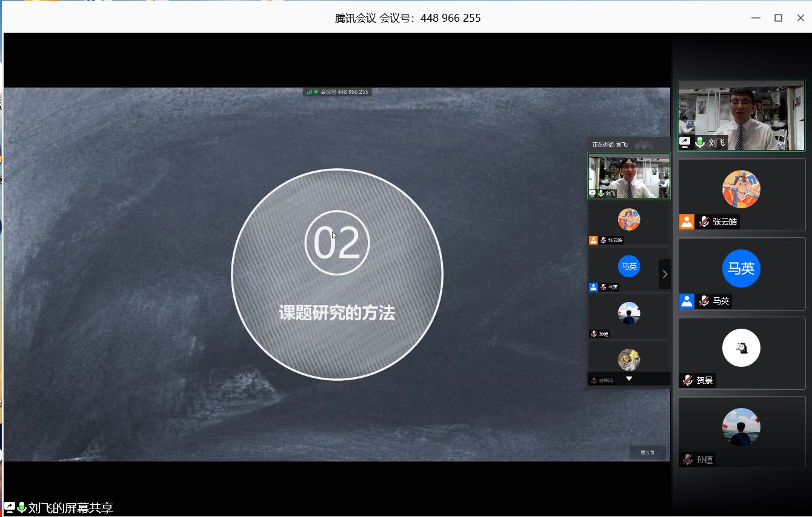This screenshot has width=812, height=517.
Task: Click the blue user icon beside 马英
Action: 687,301
